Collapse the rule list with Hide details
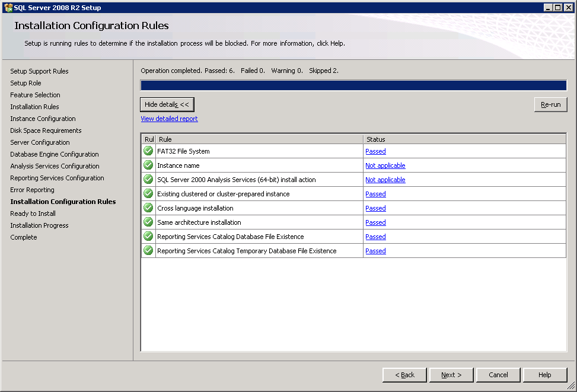577x392 pixels. click(x=167, y=104)
